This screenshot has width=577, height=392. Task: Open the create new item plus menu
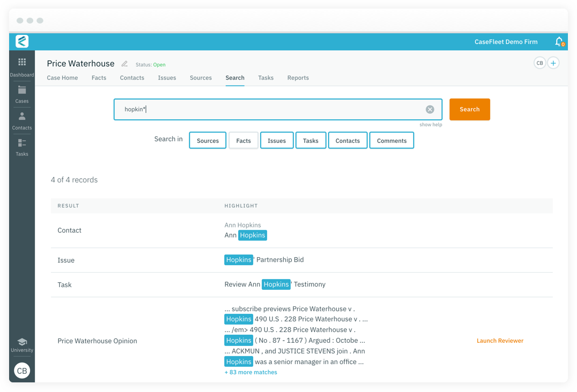point(553,63)
